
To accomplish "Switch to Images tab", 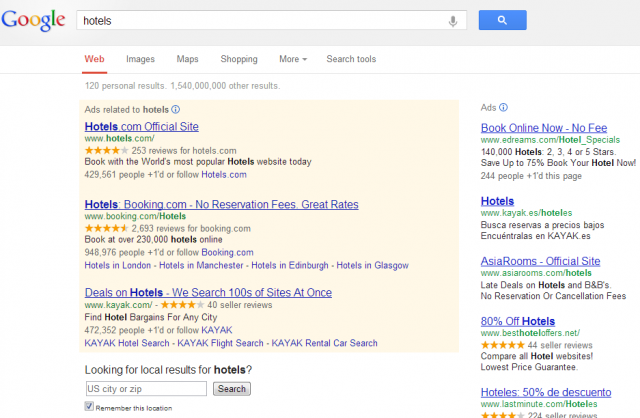I will [x=140, y=59].
